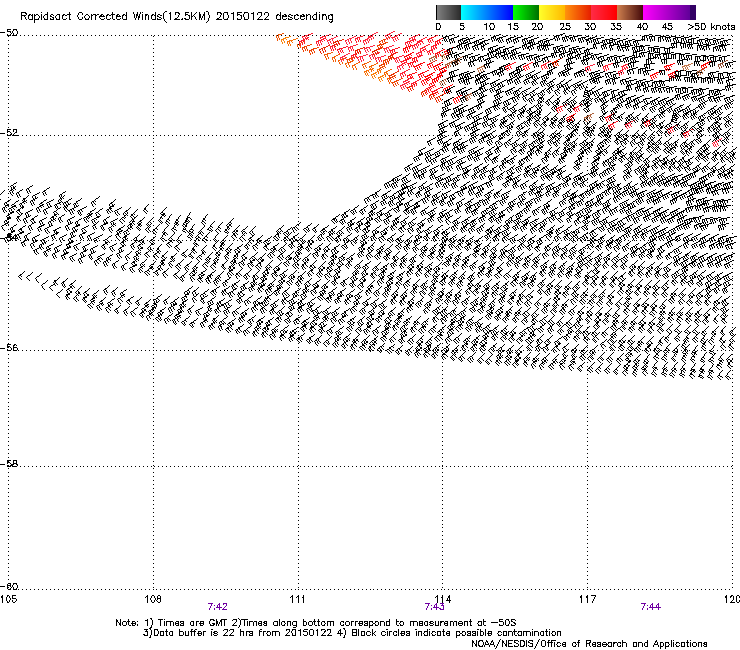Click the red 30-35 knots legend swatch
The image size is (740, 650).
coord(604,12)
